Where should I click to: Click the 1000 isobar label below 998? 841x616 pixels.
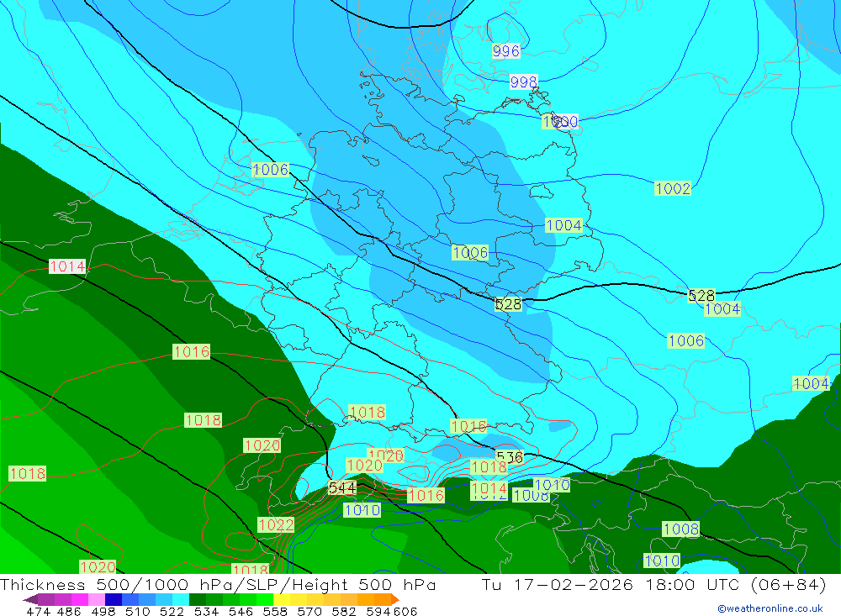(x=560, y=122)
